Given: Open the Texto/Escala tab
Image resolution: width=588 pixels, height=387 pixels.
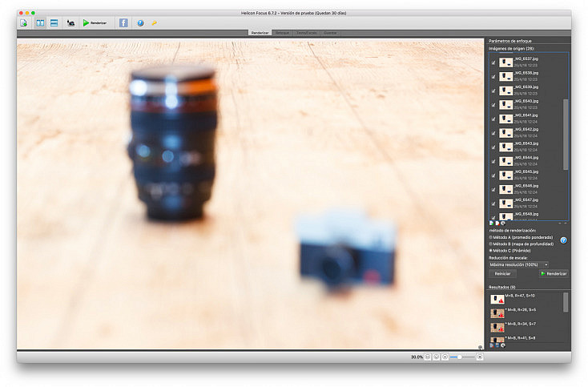Looking at the screenshot, I should 306,33.
